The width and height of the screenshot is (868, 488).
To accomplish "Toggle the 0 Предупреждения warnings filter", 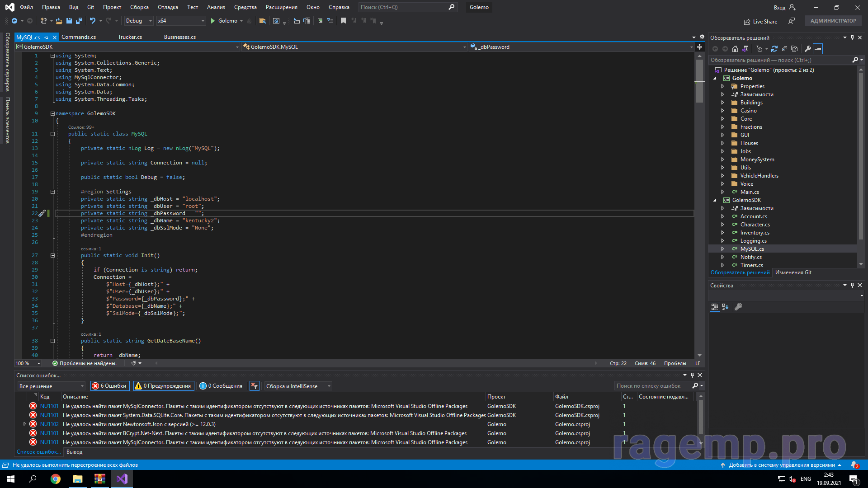I will tap(163, 386).
